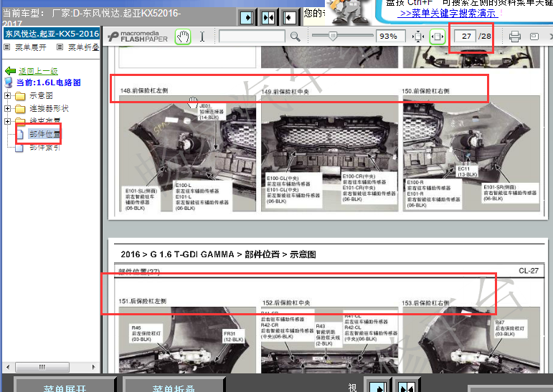The width and height of the screenshot is (553, 392).
Task: Click the sidebar scrollbar left arrow
Action: 8,367
